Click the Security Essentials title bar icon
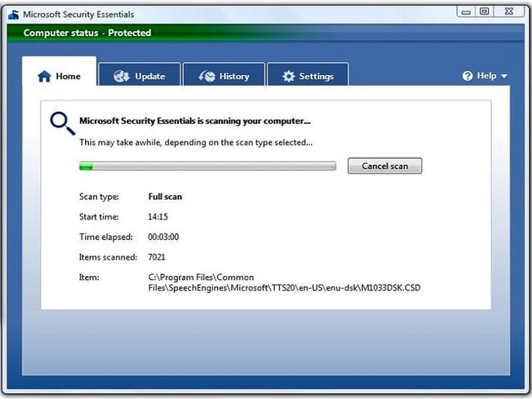Image resolution: width=532 pixels, height=399 pixels. coord(13,15)
